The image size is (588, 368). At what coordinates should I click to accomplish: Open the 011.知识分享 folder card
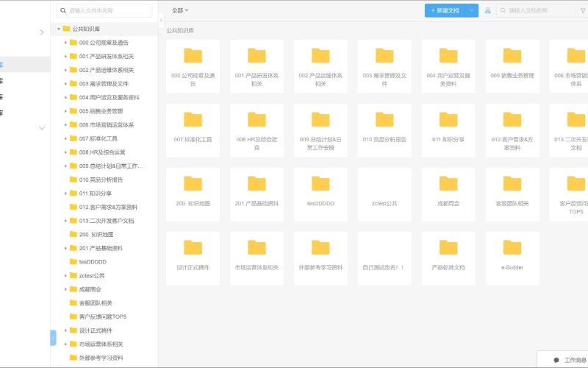448,130
